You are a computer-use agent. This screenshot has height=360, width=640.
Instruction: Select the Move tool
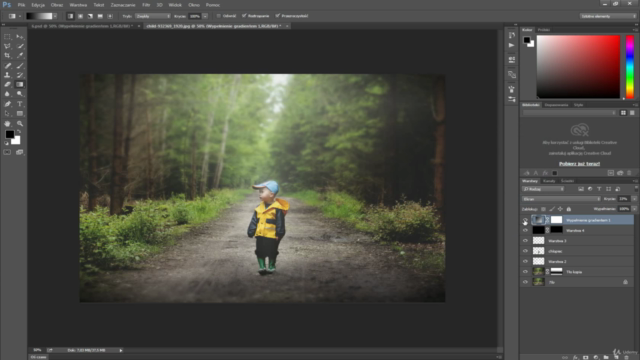click(20, 37)
